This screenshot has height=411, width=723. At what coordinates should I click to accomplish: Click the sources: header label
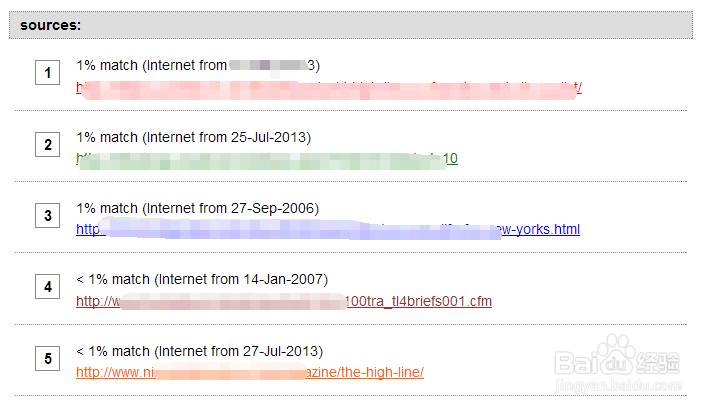click(50, 25)
